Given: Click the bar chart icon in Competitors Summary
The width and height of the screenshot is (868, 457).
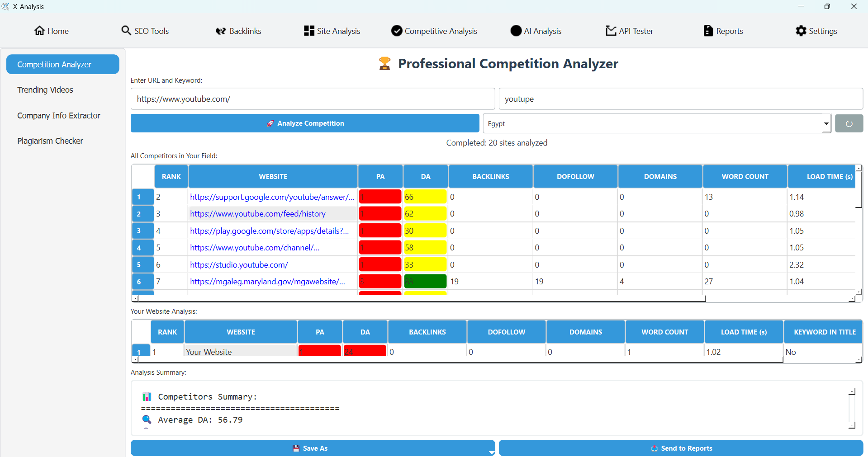Looking at the screenshot, I should [147, 397].
